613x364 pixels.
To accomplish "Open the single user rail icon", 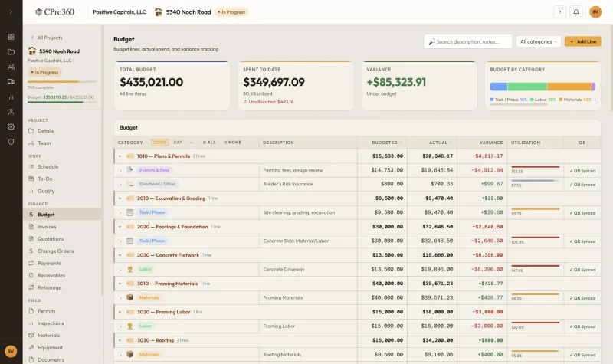I will (11, 112).
